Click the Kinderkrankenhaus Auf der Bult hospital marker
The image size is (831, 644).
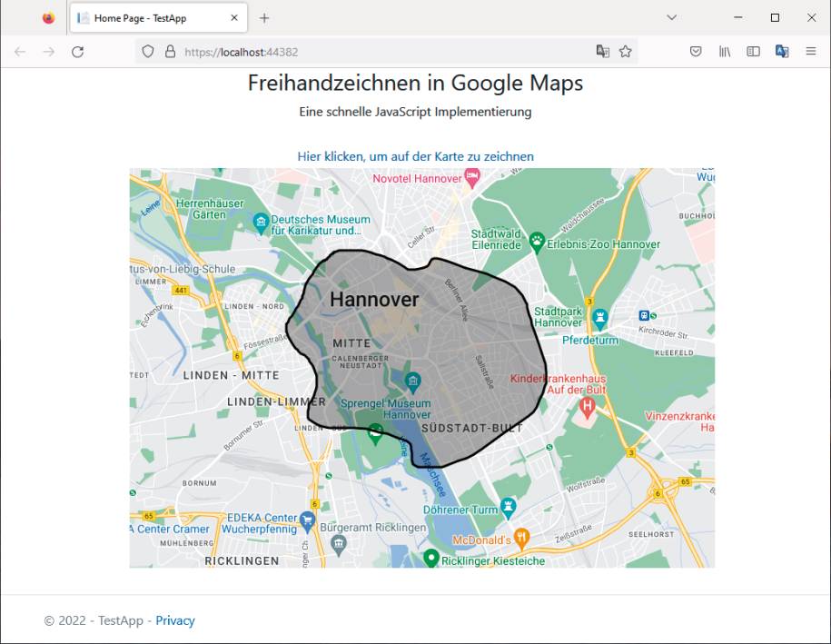[587, 408]
